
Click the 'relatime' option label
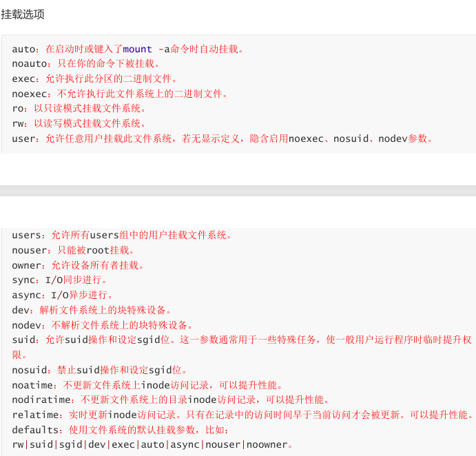pos(35,415)
